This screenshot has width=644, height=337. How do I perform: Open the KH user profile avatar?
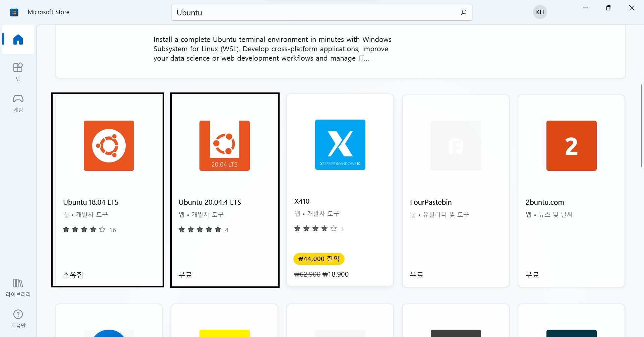tap(540, 12)
